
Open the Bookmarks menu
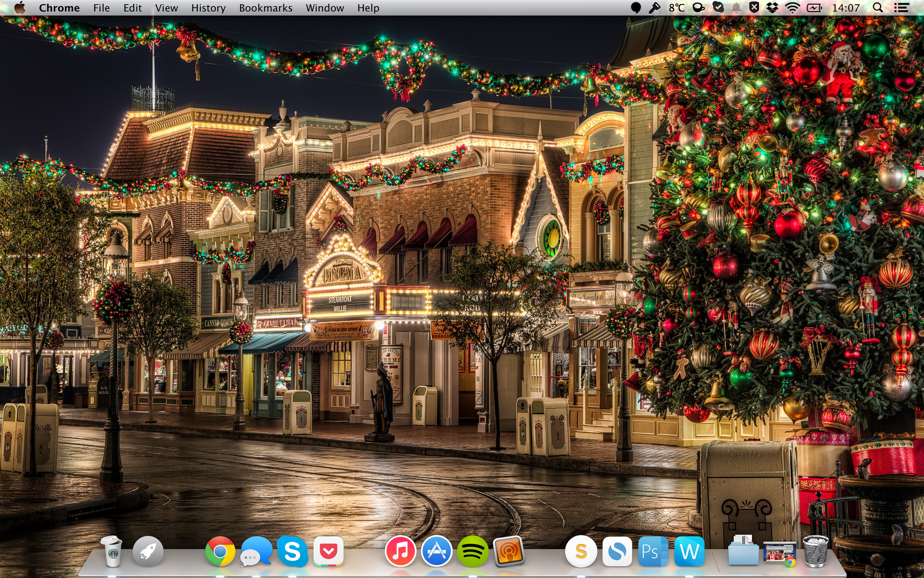(266, 8)
